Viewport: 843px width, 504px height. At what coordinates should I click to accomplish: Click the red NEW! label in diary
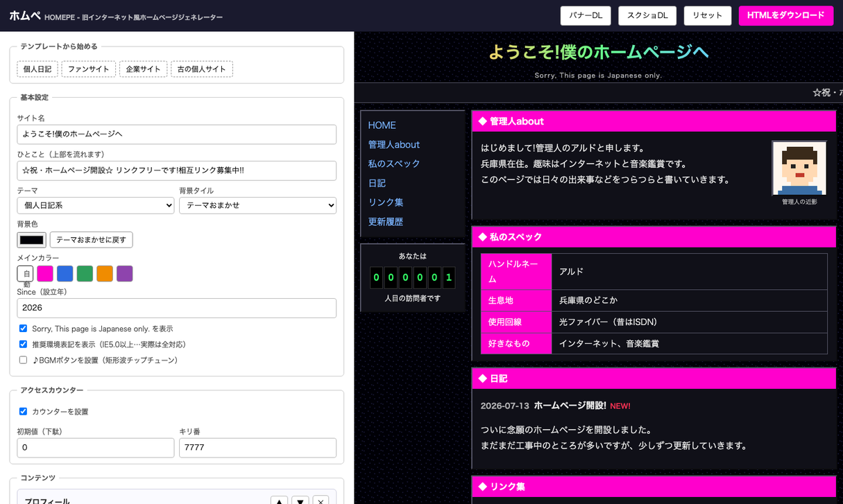click(620, 406)
